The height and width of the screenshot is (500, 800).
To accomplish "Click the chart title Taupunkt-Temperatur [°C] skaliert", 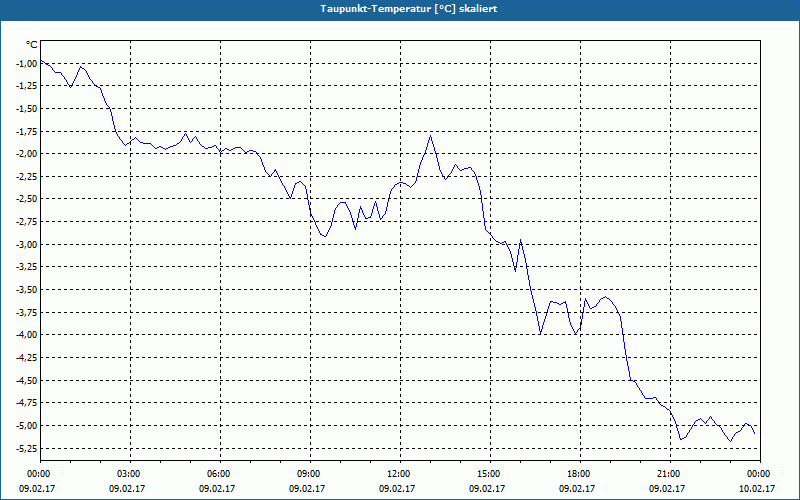I will pyautogui.click(x=409, y=9).
